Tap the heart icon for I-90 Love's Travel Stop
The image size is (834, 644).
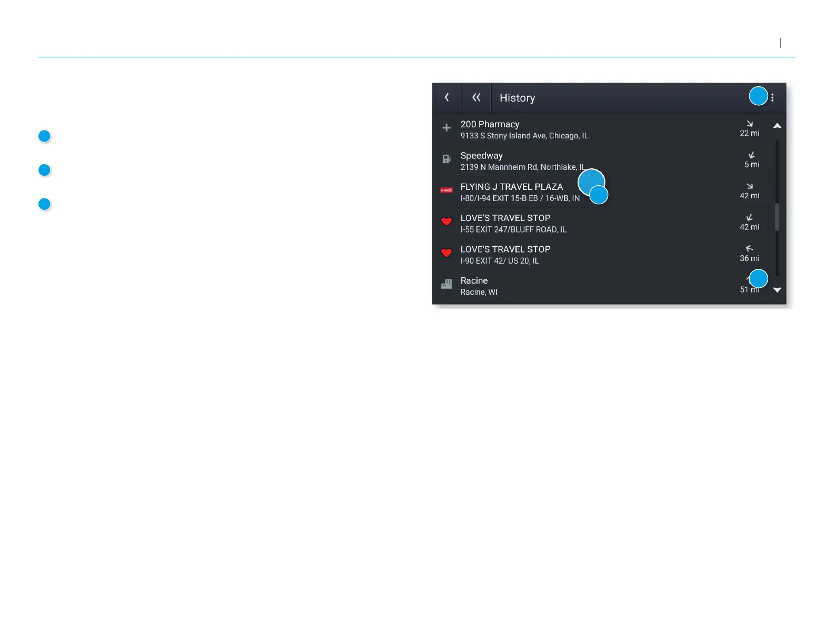tap(446, 253)
